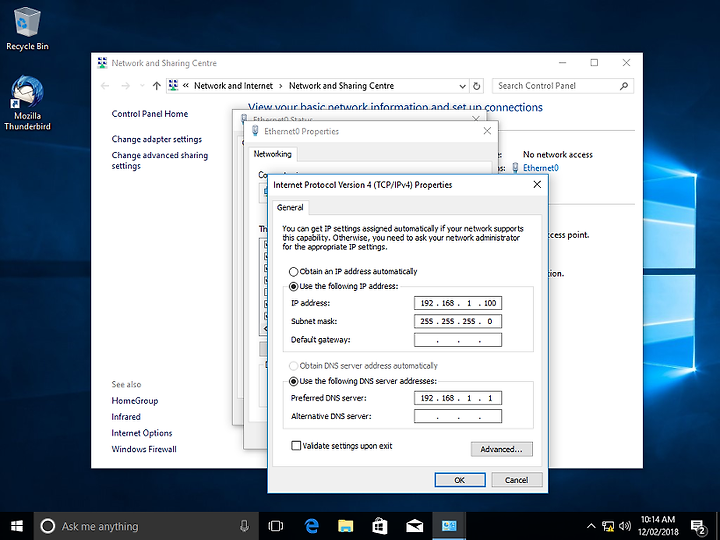Open Change adapter settings link

(157, 139)
